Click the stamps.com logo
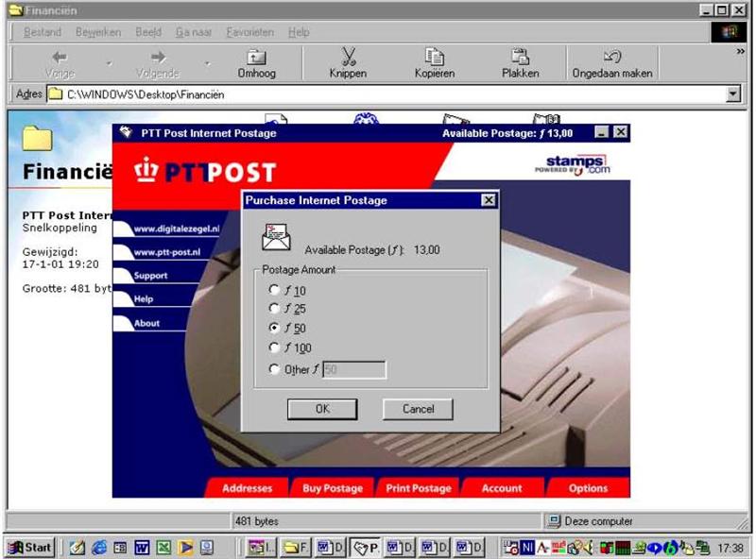The height and width of the screenshot is (559, 756). coord(573,165)
